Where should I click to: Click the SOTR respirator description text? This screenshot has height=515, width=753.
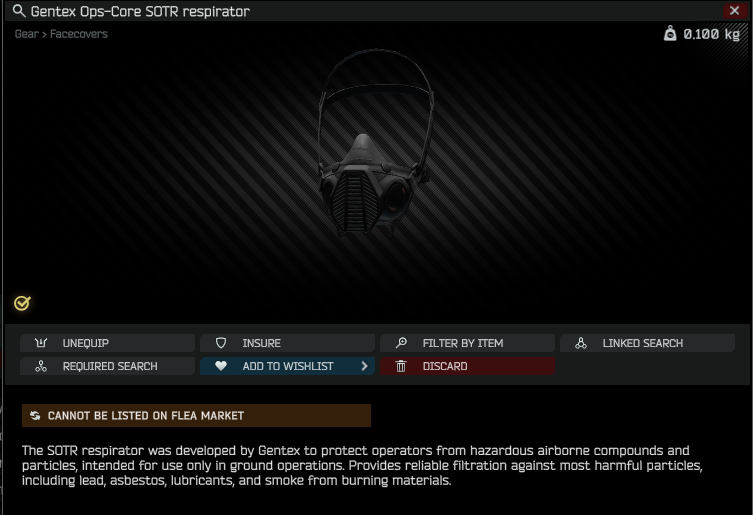pos(363,465)
